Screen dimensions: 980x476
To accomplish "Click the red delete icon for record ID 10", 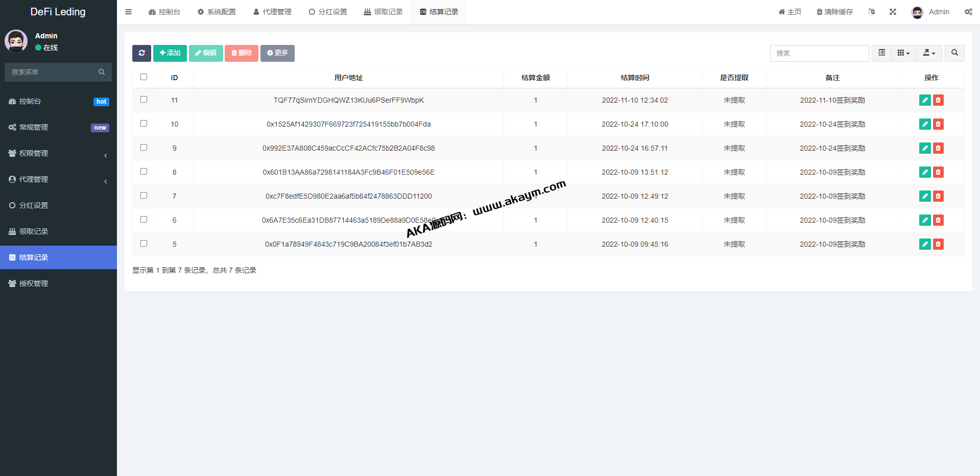I will point(938,124).
